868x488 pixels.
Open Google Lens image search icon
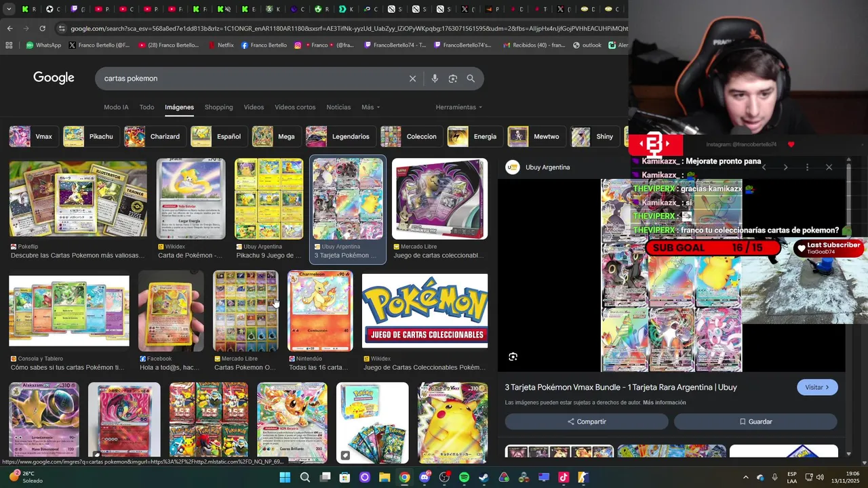point(453,79)
